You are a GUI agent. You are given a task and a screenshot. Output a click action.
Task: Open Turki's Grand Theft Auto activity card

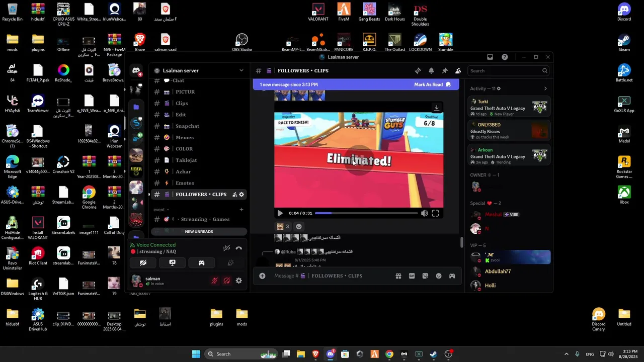(509, 108)
